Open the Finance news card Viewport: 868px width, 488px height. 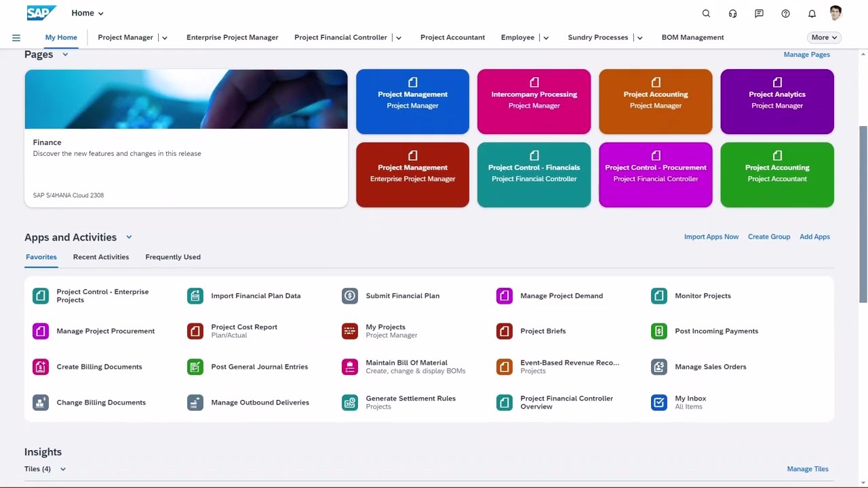[x=186, y=138]
